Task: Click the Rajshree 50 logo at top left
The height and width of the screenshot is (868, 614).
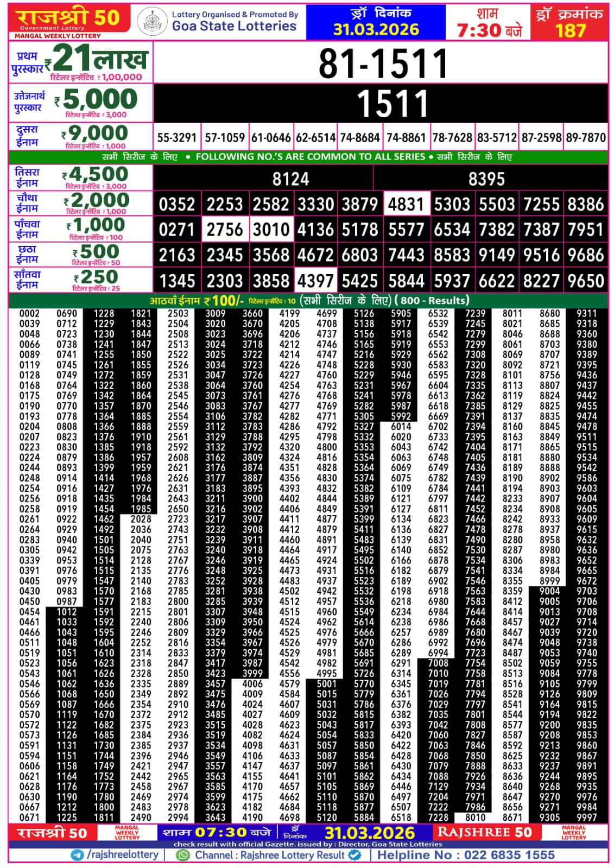Action: pyautogui.click(x=69, y=21)
